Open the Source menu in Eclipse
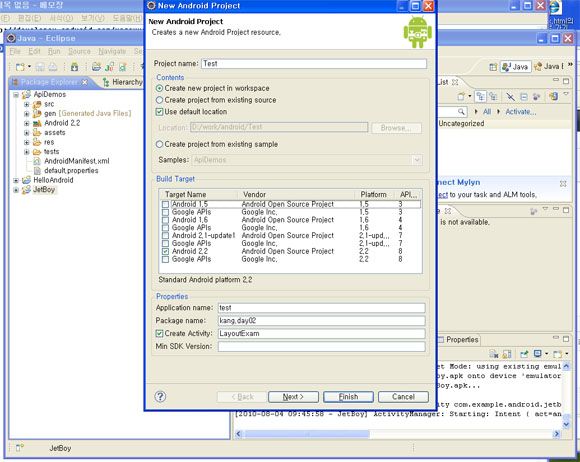Screen dimensions: 580x462 [79, 51]
